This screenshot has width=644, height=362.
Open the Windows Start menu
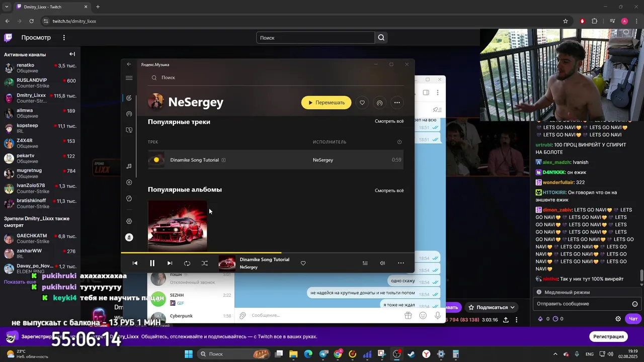(x=189, y=354)
